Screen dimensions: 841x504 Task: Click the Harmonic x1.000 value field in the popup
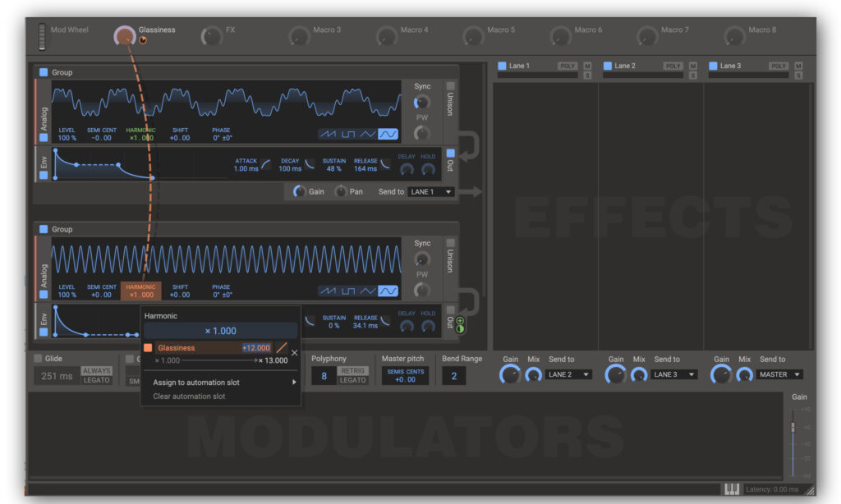coord(220,331)
